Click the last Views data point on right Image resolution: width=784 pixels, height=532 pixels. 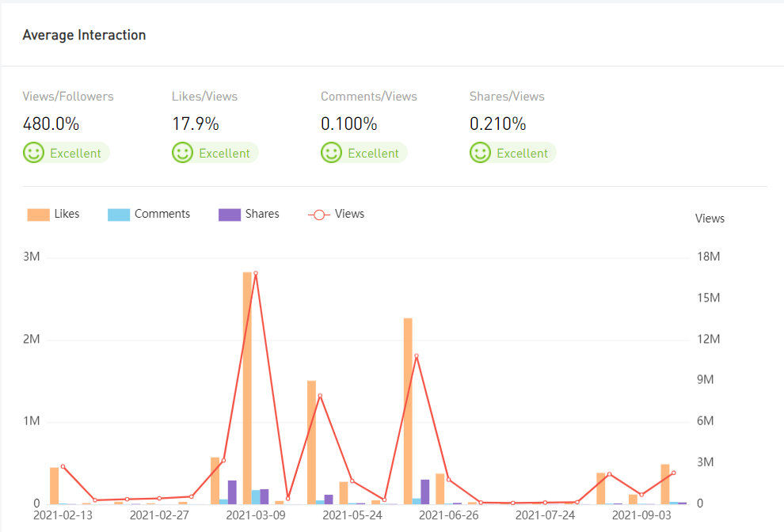(x=674, y=473)
